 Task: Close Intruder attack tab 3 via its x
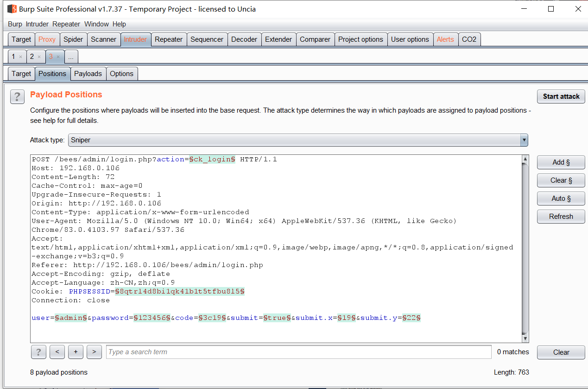click(58, 57)
